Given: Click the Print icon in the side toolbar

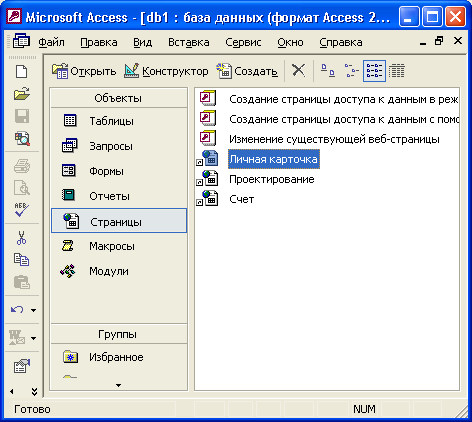Looking at the screenshot, I should click(x=22, y=166).
